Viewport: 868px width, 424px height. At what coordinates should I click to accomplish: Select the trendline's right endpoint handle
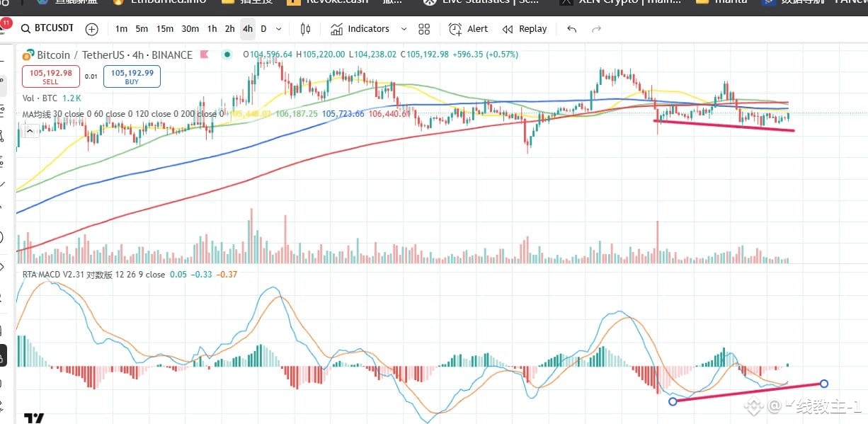pyautogui.click(x=824, y=384)
